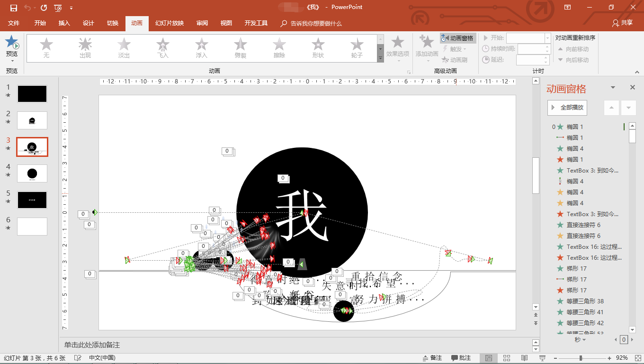Apply the 擦除 animation effect
Viewport: 644px width, 364px height.
pos(279,48)
